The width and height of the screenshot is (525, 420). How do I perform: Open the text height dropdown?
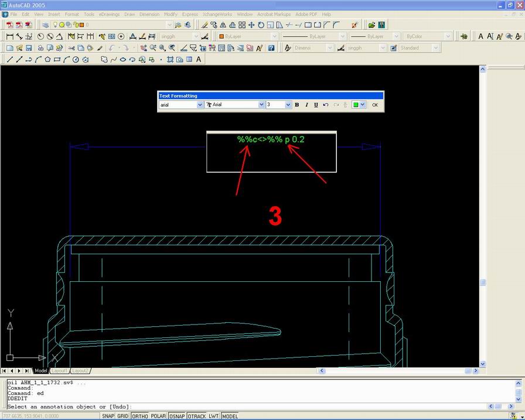click(x=288, y=104)
